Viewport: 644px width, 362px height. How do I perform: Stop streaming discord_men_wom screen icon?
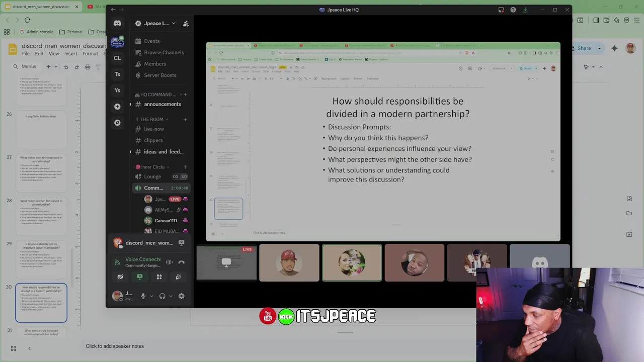tap(181, 243)
